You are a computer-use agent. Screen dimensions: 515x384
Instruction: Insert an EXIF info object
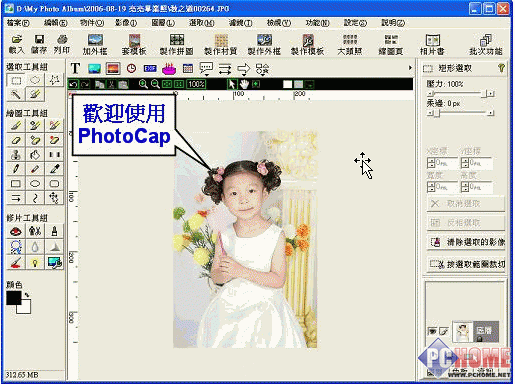[150, 69]
